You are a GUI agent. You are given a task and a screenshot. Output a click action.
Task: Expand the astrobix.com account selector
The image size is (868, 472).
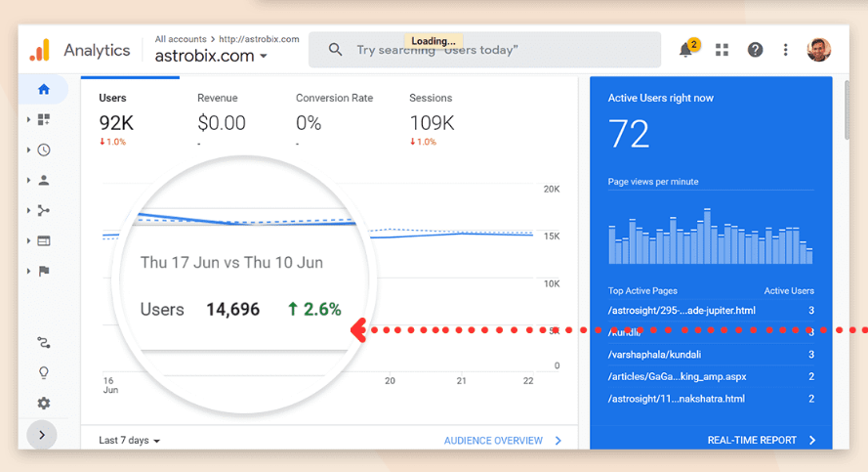[x=211, y=57]
